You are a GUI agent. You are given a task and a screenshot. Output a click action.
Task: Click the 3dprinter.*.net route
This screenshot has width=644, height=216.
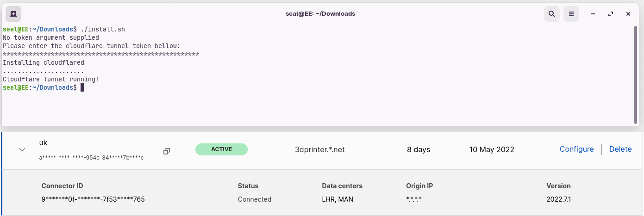click(319, 149)
